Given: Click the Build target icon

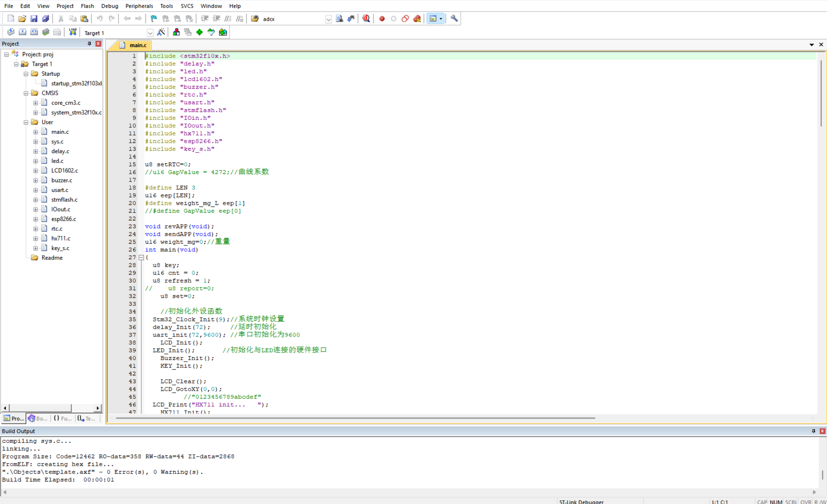Looking at the screenshot, I should [x=22, y=32].
